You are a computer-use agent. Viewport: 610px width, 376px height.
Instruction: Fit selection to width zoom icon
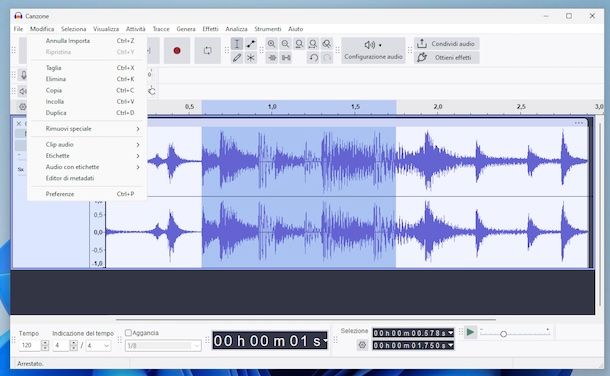click(299, 44)
